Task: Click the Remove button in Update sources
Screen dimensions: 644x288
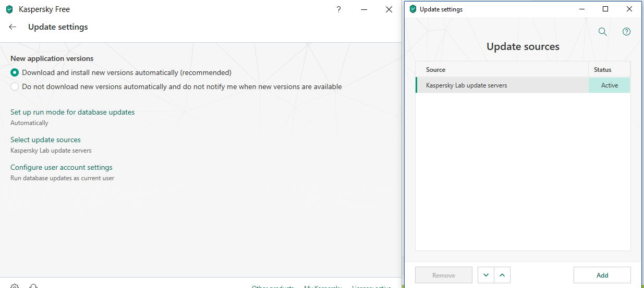Action: click(x=444, y=275)
